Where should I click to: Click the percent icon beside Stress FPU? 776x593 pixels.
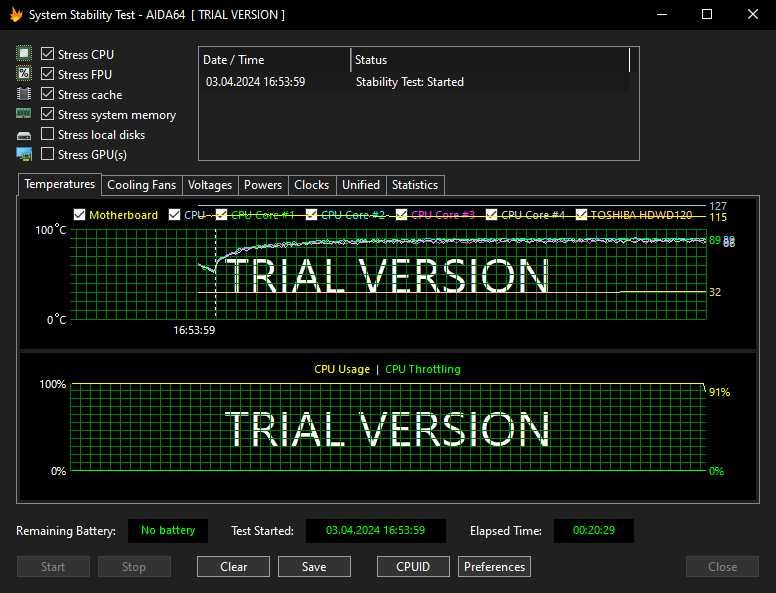[x=24, y=74]
